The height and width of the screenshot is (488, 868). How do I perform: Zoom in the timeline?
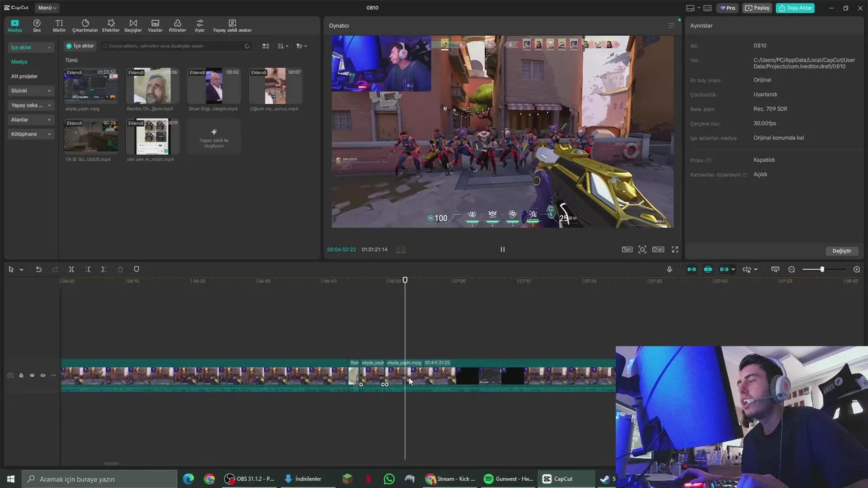pos(856,270)
